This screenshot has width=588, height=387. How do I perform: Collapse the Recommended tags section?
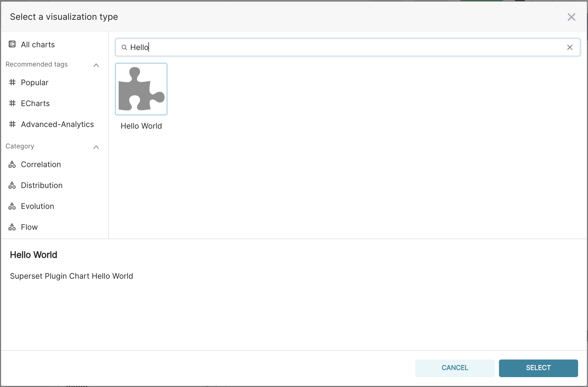[x=96, y=65]
